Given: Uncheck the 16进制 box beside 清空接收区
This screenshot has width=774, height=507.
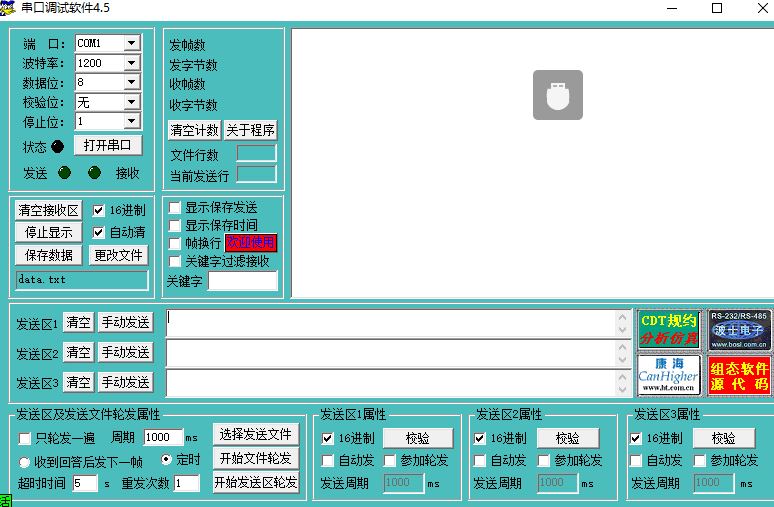Looking at the screenshot, I should [x=99, y=211].
